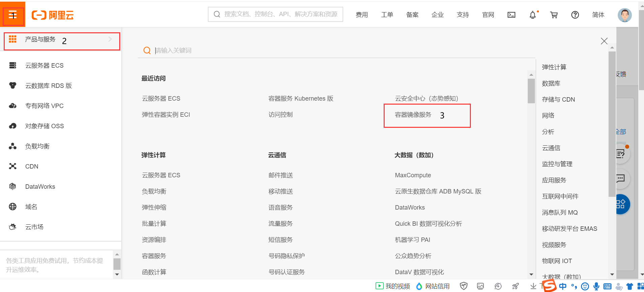Click the products grid icon
The image size is (644, 292).
click(x=13, y=39)
